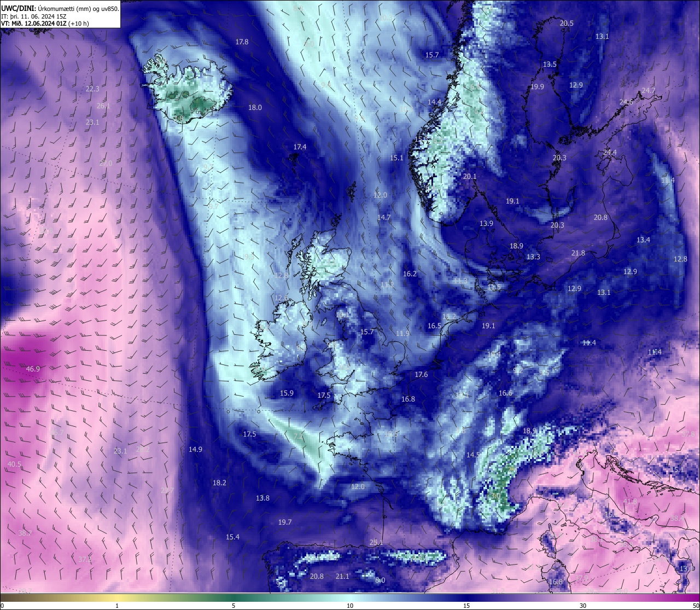Click the 13.9 value on the map

point(486,224)
